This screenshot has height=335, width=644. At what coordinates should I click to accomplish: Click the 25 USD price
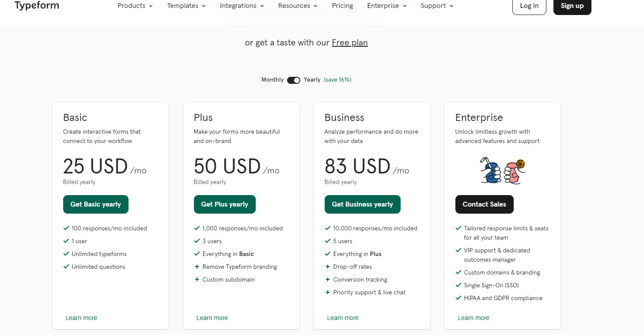pos(95,166)
